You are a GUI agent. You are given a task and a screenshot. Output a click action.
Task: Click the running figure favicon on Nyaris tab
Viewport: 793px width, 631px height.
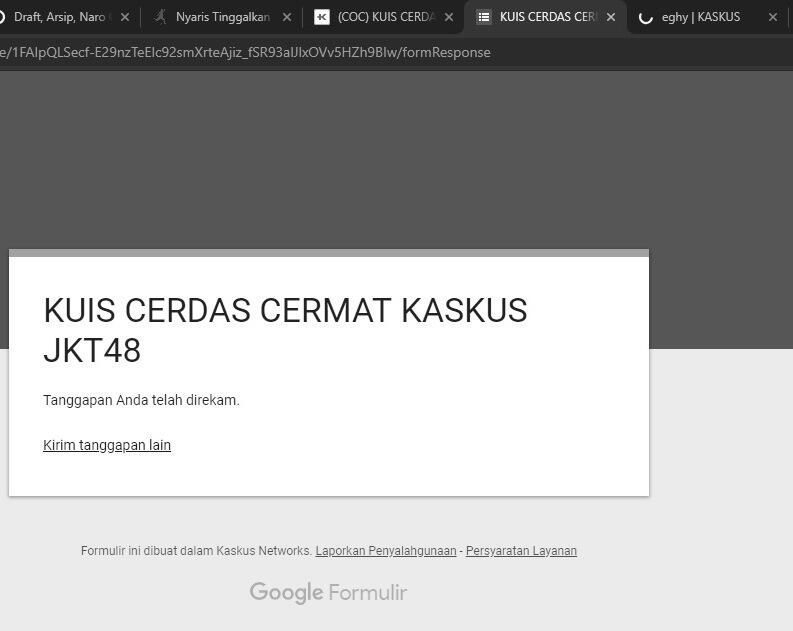(x=160, y=17)
